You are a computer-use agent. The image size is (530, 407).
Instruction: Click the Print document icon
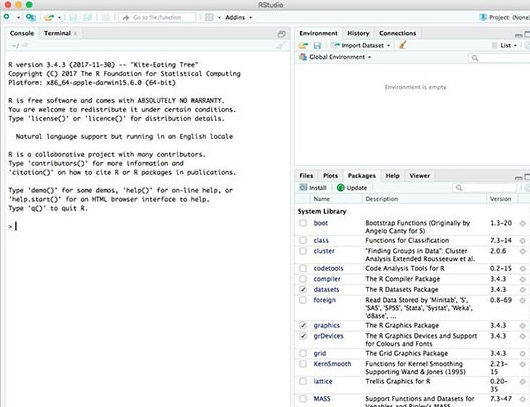(106, 17)
